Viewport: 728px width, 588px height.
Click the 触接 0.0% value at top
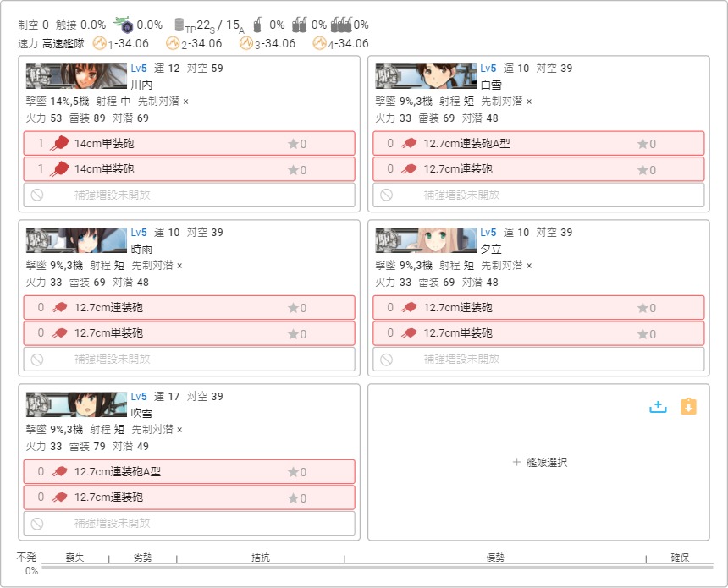80,25
